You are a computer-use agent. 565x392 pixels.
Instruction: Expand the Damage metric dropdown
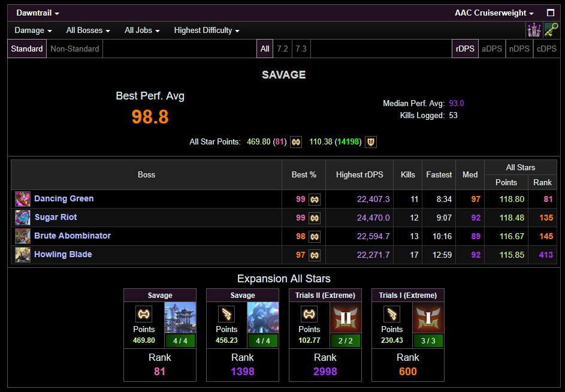pyautogui.click(x=33, y=31)
